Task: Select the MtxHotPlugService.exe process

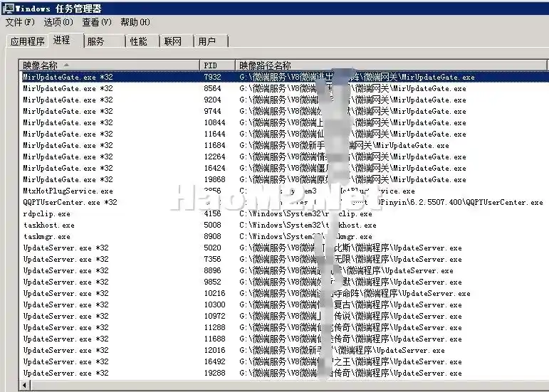Action: coord(284,191)
